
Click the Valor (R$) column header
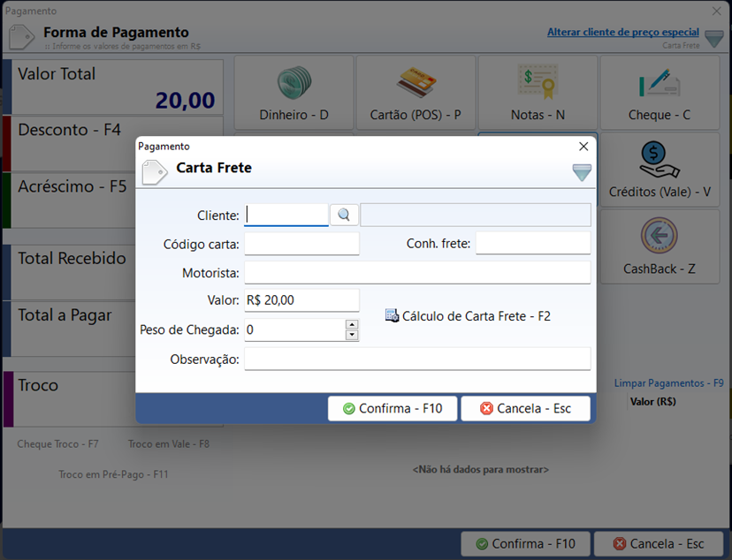(x=653, y=402)
